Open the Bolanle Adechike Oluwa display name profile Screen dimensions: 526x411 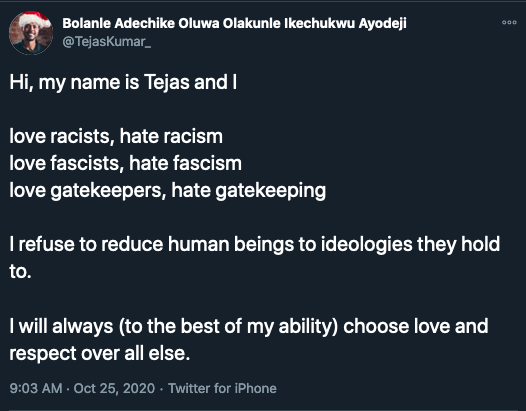point(234,23)
